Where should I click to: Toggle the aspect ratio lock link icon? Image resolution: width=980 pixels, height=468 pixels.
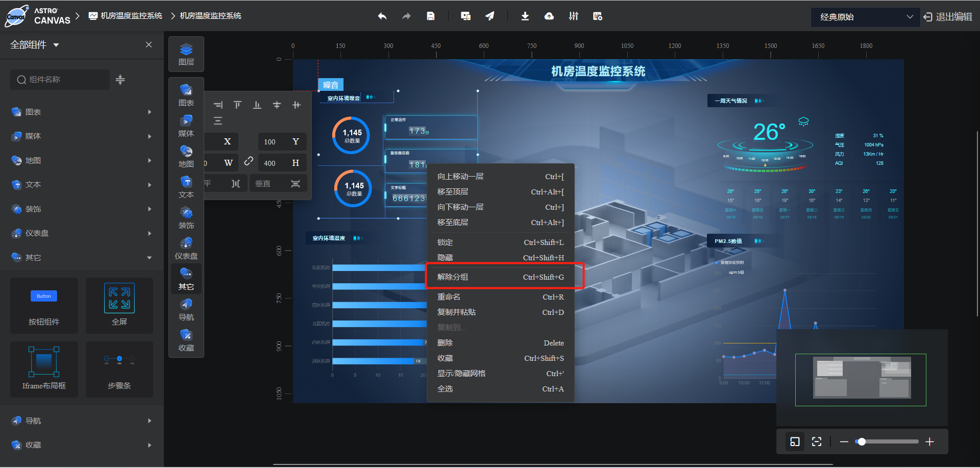point(249,161)
